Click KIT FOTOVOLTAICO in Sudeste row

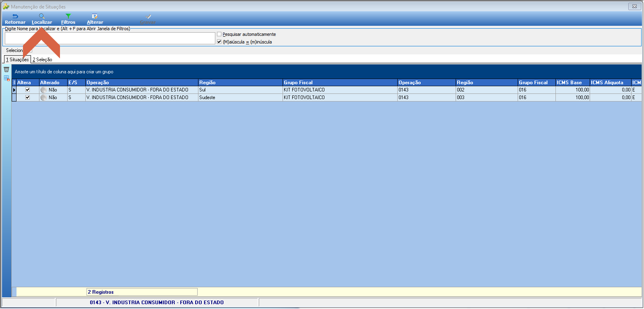pos(340,97)
